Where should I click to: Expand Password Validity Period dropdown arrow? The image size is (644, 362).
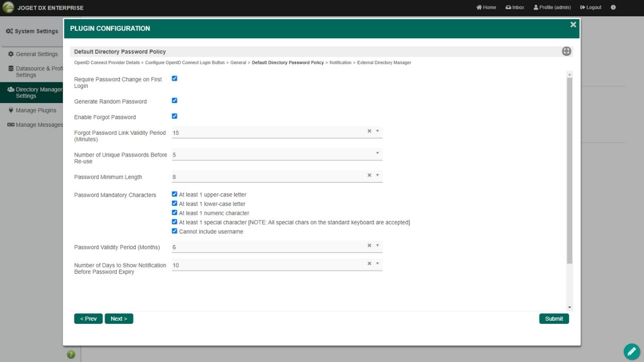click(x=377, y=245)
